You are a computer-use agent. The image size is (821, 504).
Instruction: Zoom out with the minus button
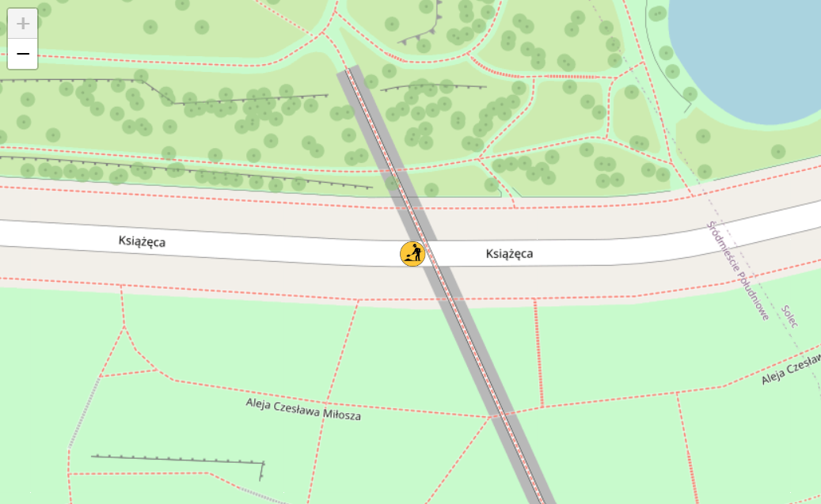22,54
